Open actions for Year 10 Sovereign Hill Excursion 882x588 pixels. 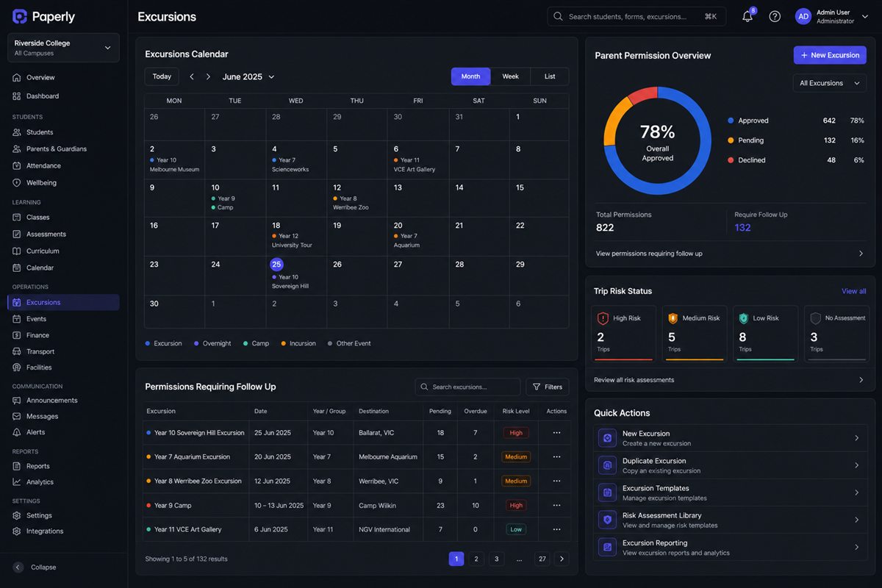coord(556,433)
